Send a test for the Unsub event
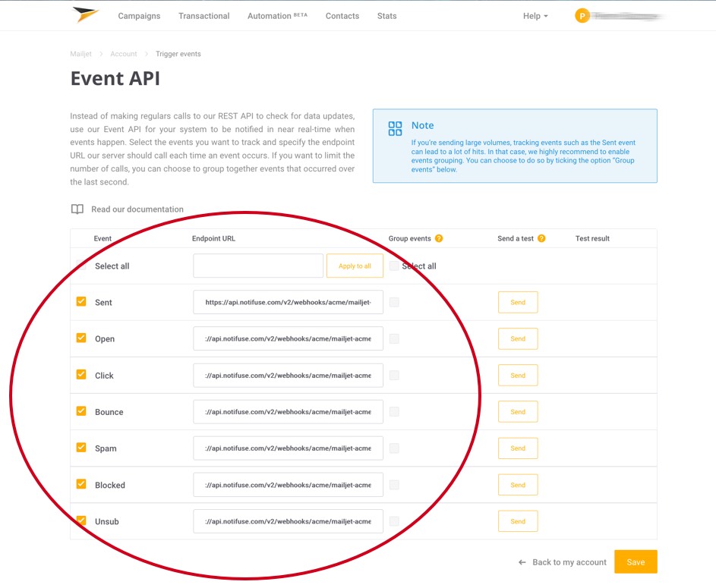This screenshot has height=588, width=716. [518, 521]
